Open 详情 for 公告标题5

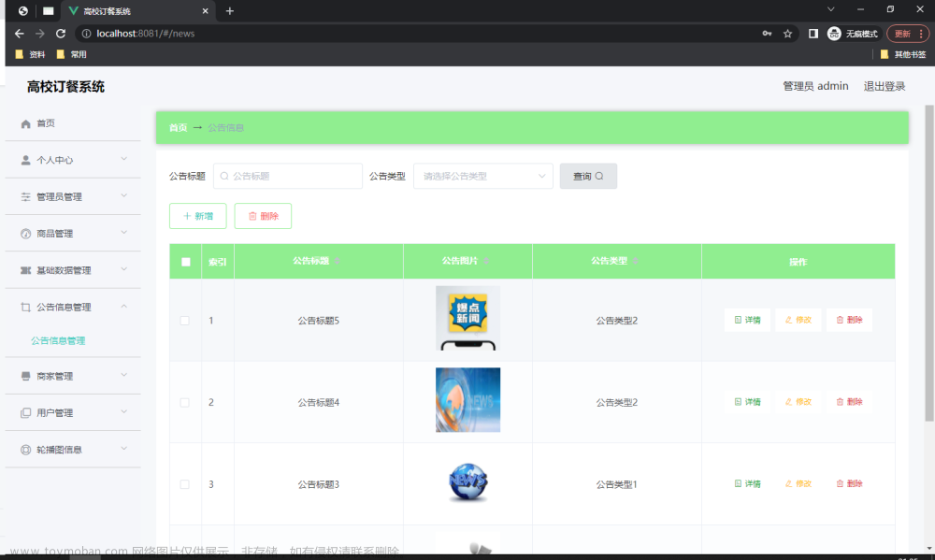coord(747,320)
